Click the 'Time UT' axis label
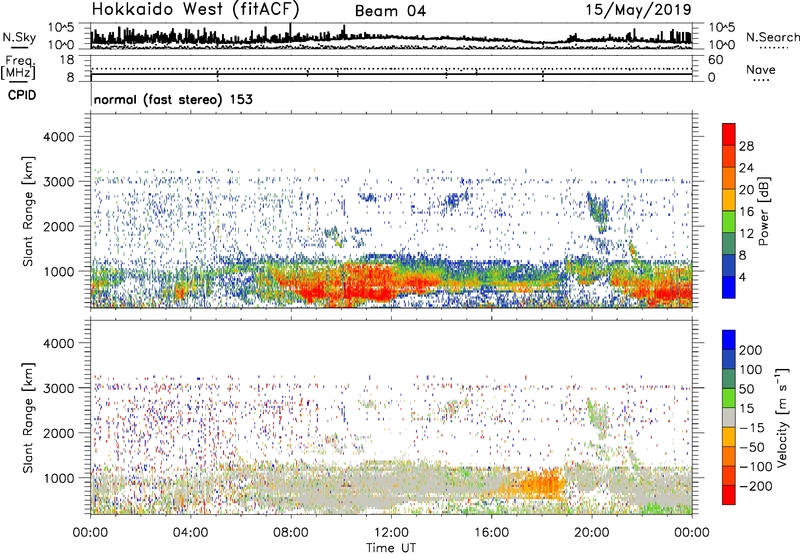 [x=391, y=548]
